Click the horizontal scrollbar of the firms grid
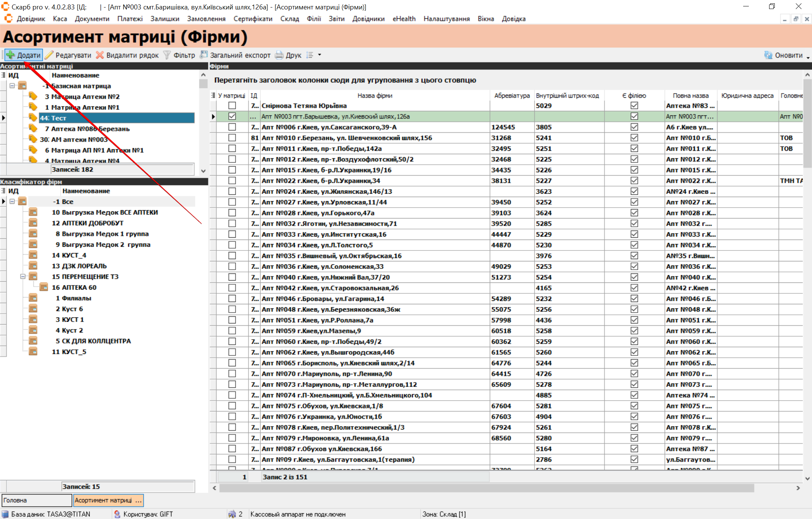The width and height of the screenshot is (812, 519). pyautogui.click(x=486, y=488)
